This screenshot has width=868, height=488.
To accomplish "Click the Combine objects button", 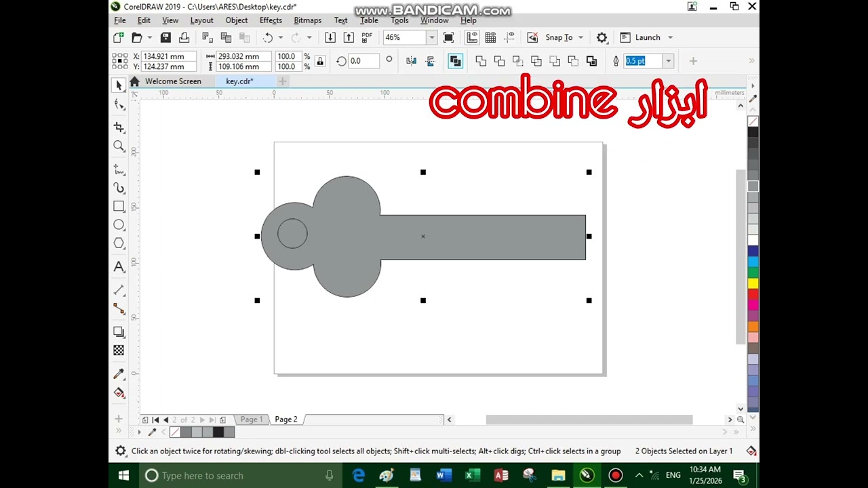I will [x=455, y=61].
